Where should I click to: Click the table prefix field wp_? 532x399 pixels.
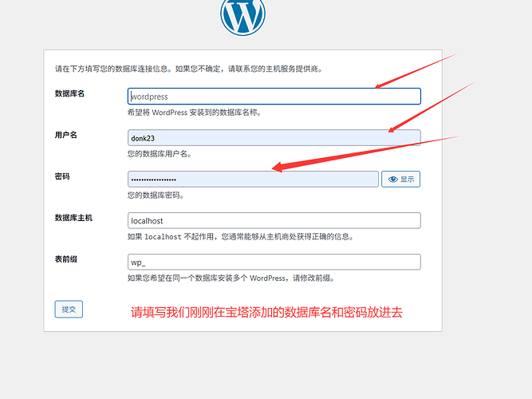pos(274,262)
